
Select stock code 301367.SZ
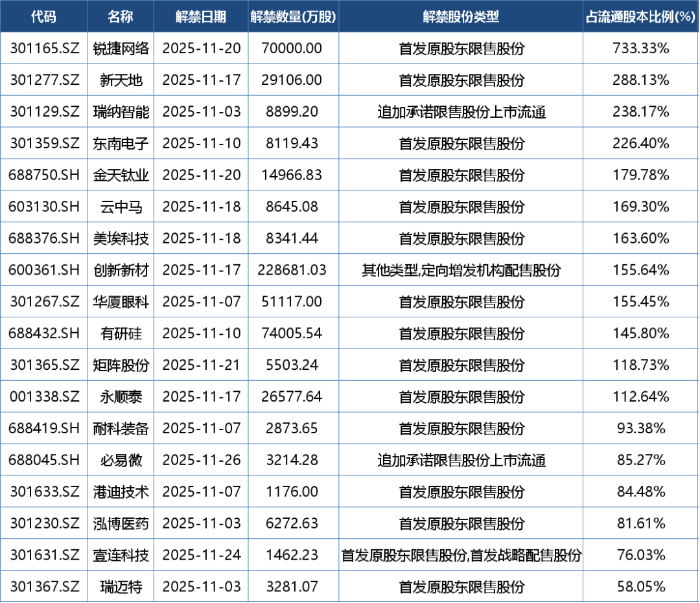44,587
